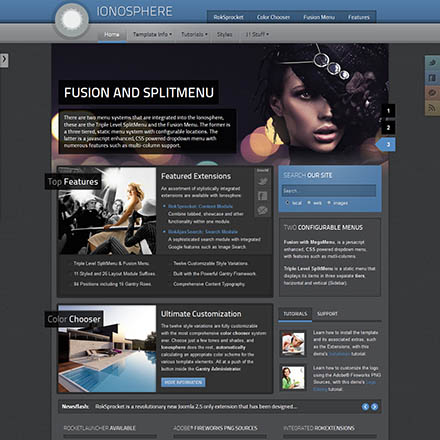Select the images search radio option

click(x=329, y=203)
